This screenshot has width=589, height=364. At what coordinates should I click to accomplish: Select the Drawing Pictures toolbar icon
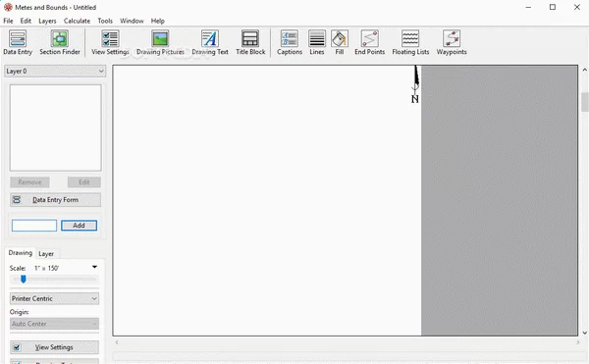pos(160,42)
